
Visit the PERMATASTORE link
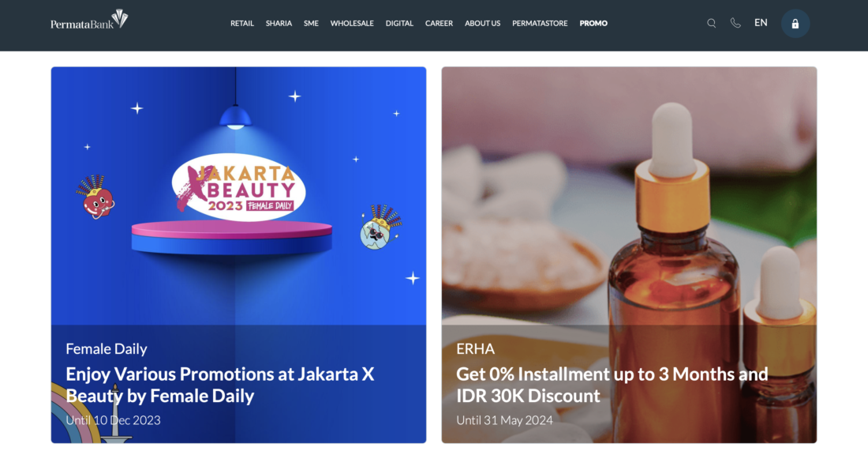(x=540, y=23)
